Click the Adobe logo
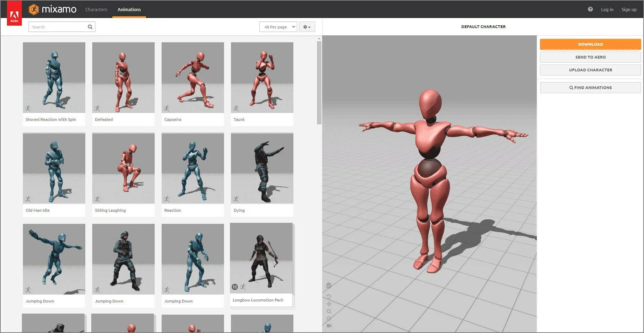 pos(14,13)
